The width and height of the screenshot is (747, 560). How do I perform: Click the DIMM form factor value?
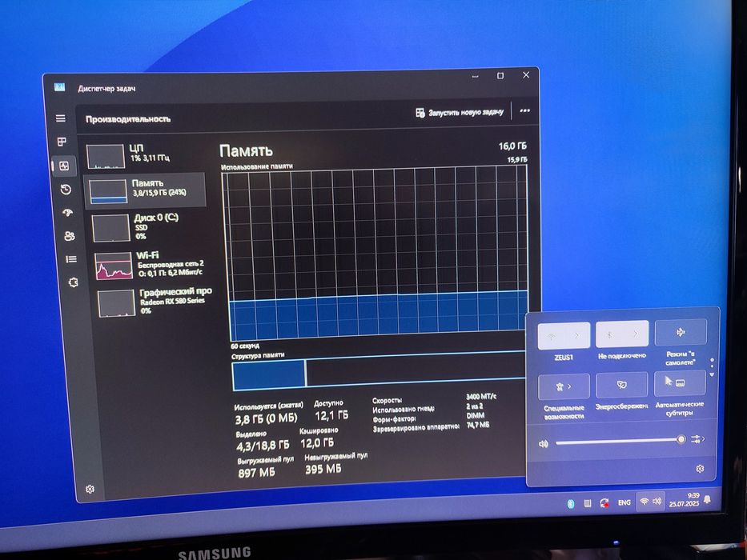[476, 415]
